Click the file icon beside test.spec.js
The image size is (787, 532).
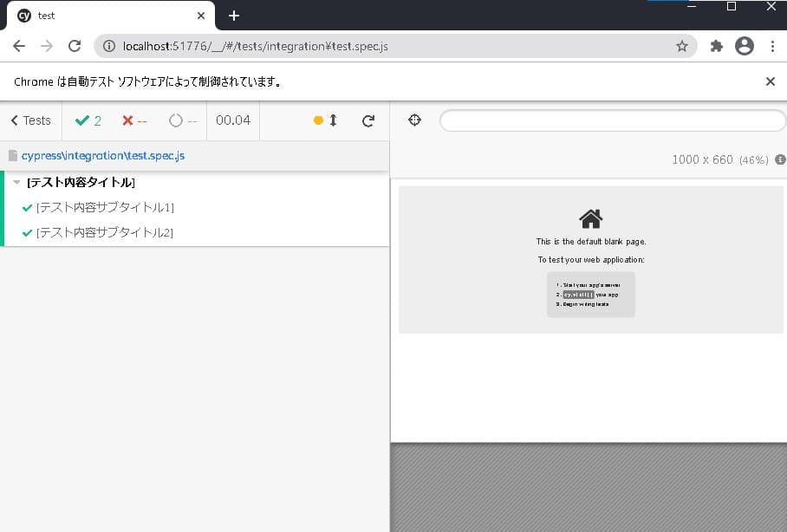click(13, 156)
